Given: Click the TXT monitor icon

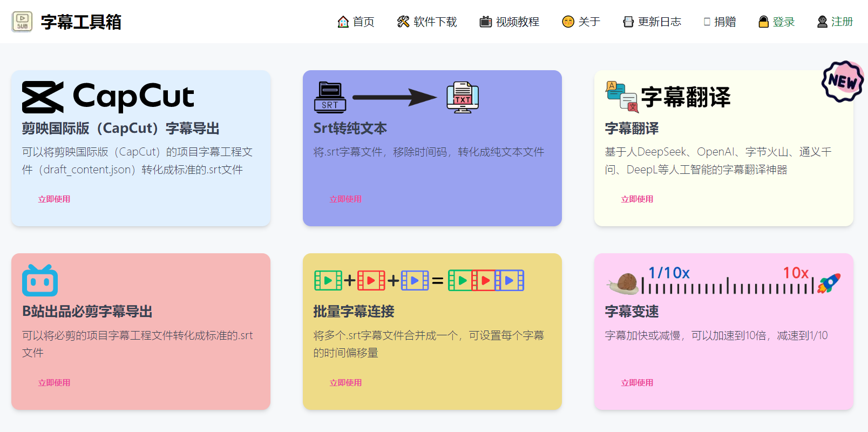Looking at the screenshot, I should click(x=463, y=97).
